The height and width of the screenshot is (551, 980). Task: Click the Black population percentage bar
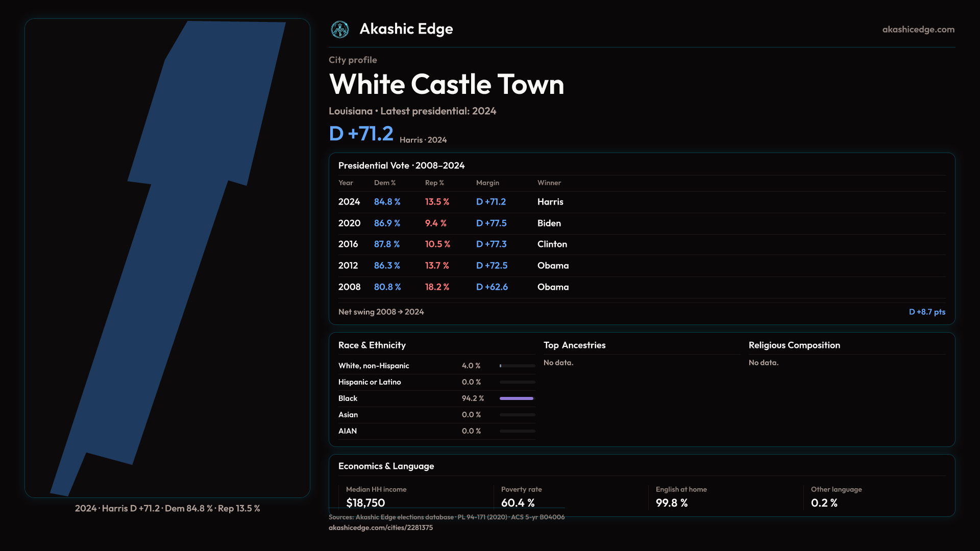pos(517,398)
